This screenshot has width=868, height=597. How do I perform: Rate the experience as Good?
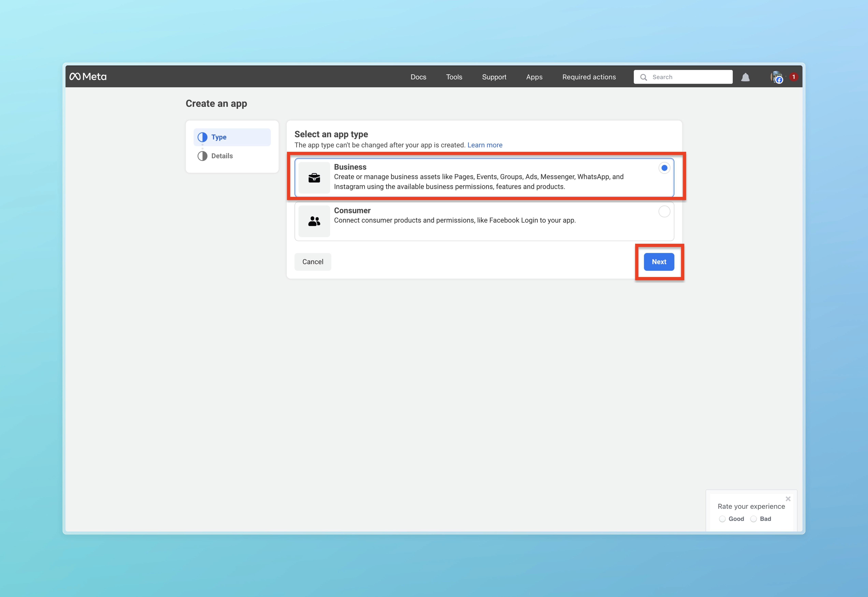tap(722, 519)
